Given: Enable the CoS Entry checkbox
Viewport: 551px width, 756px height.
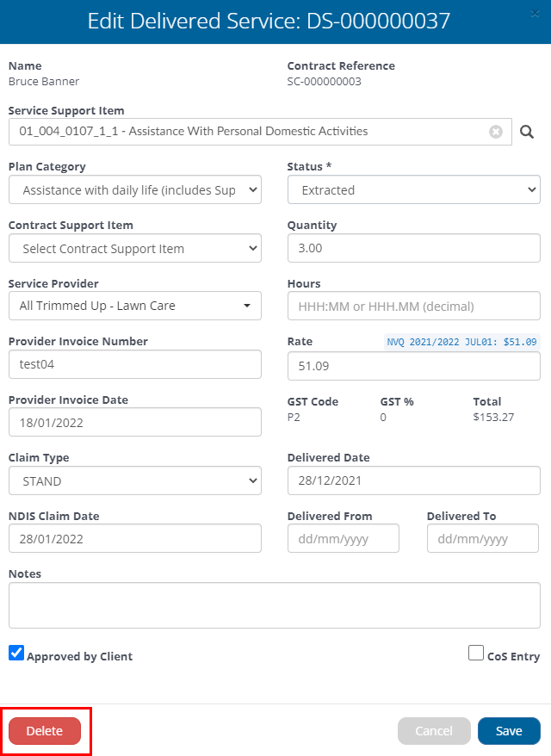Looking at the screenshot, I should (x=476, y=653).
